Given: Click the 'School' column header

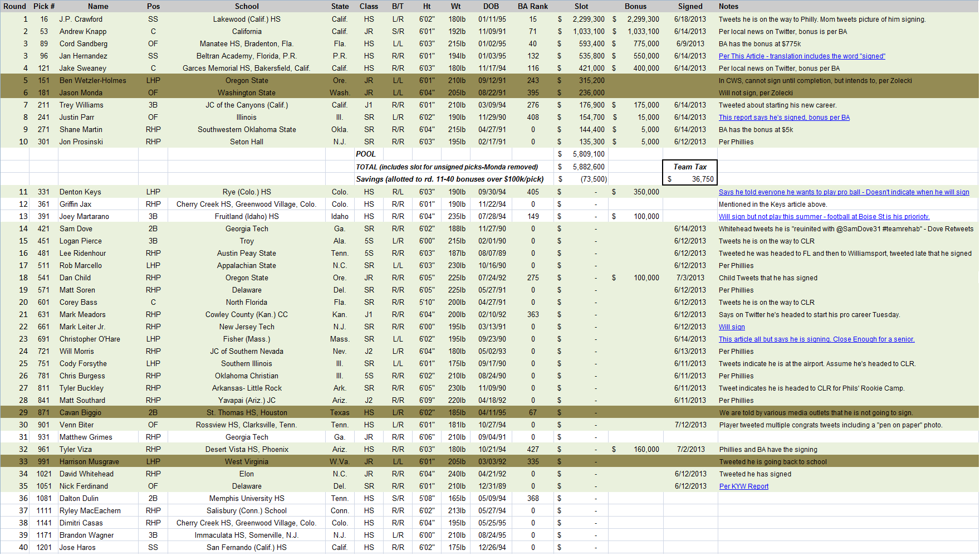Looking at the screenshot, I should [247, 6].
